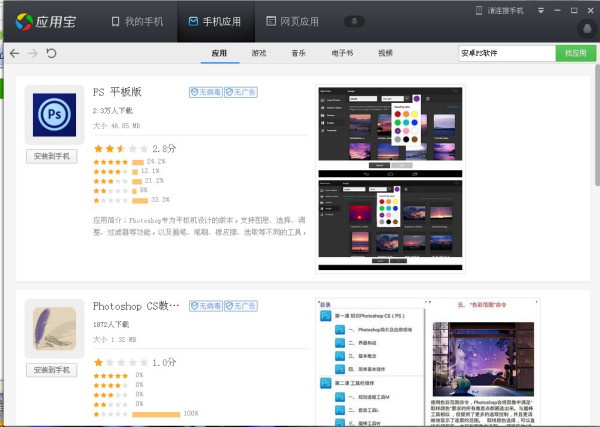Click the 1.0分 star rating
600x427 pixels.
pyautogui.click(x=135, y=362)
